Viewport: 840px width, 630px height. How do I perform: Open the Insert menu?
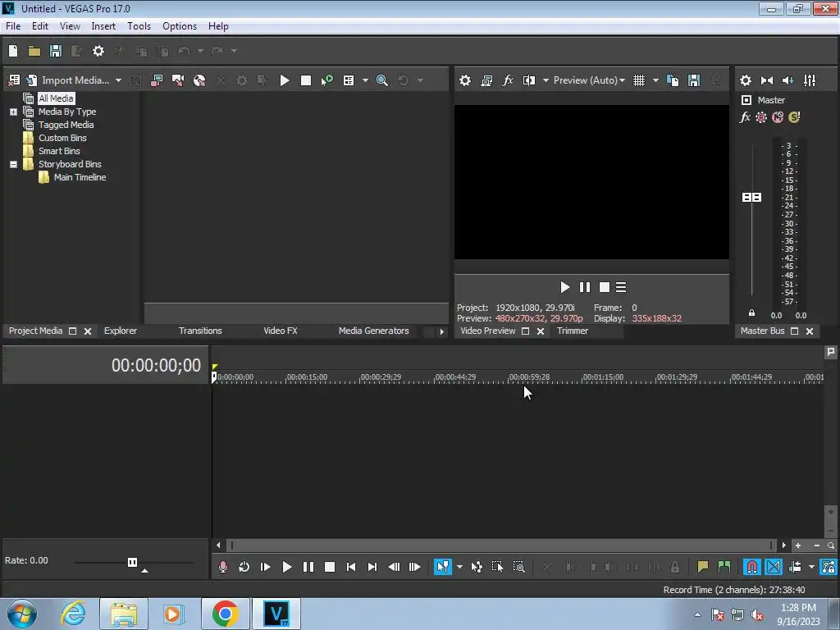pyautogui.click(x=103, y=26)
